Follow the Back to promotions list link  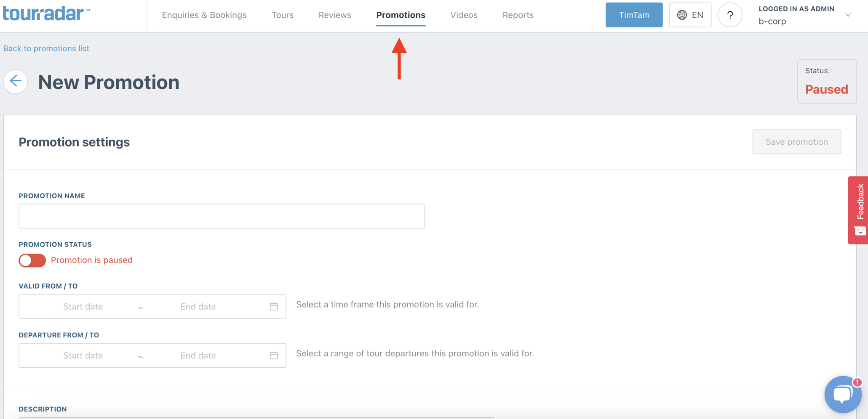46,48
